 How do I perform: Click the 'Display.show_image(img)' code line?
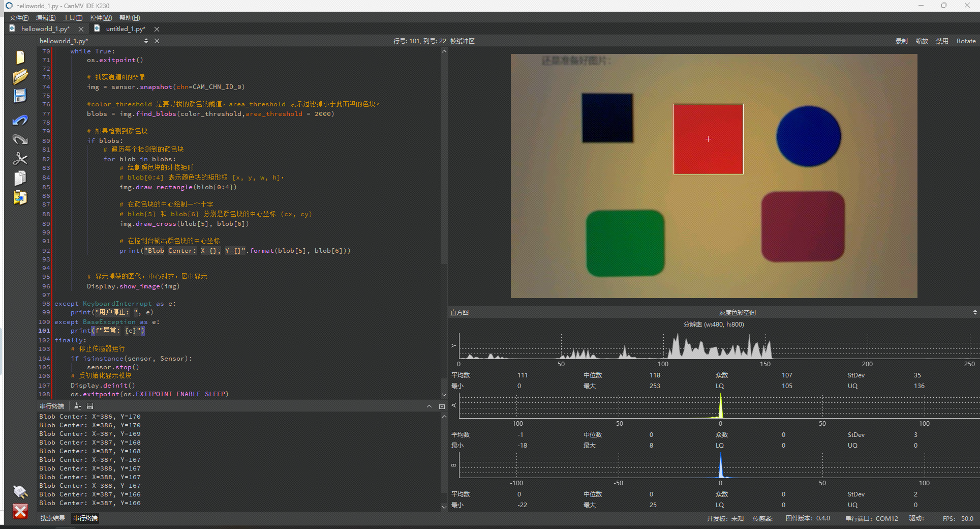coord(133,286)
